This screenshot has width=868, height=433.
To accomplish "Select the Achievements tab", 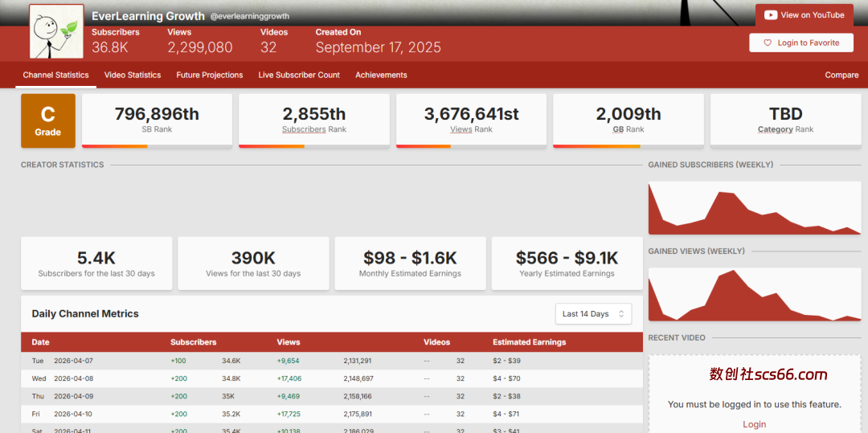I will [381, 75].
